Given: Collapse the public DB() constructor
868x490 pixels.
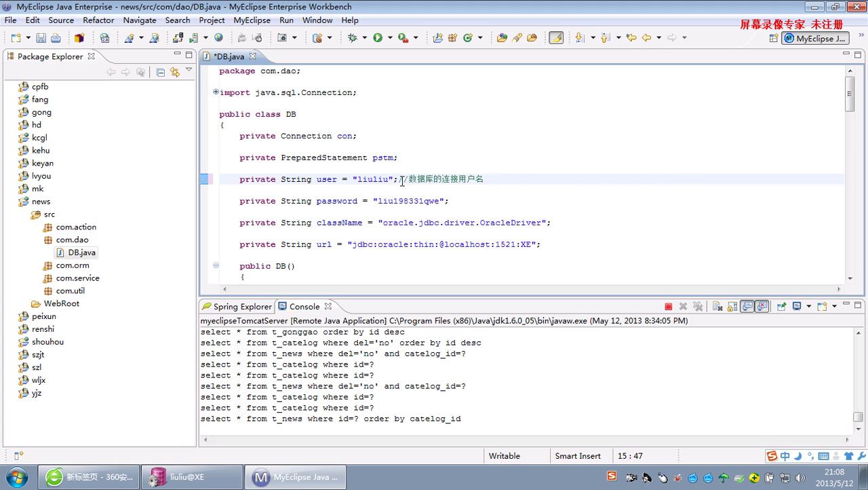Looking at the screenshot, I should [216, 265].
